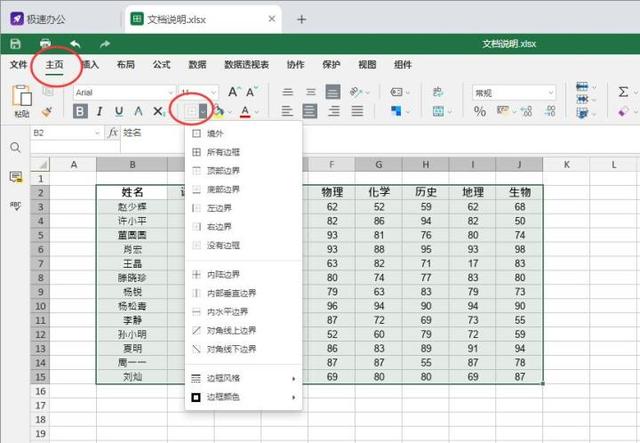Screen dimensions: 640x443
Task: Click the wrap text icon
Action: [x=437, y=92]
